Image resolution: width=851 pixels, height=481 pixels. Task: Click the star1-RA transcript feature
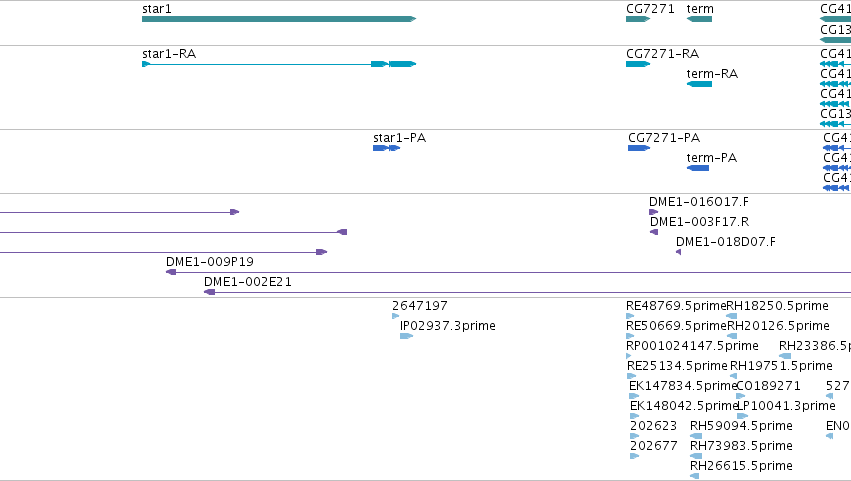click(279, 64)
